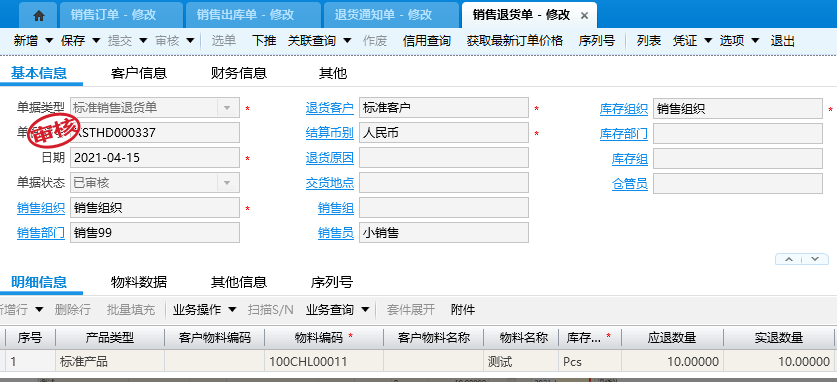Switch to 退货通知单 - 修改 tab

391,15
